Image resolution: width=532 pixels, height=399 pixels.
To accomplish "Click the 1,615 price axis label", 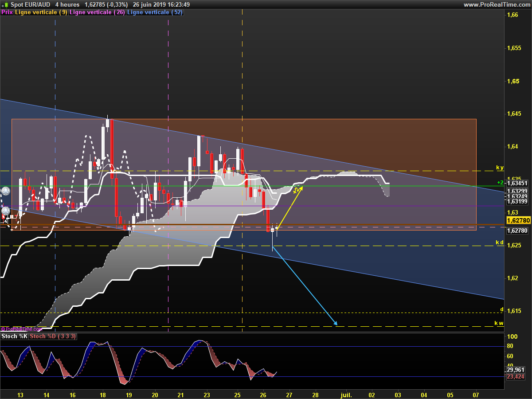I will coord(513,311).
